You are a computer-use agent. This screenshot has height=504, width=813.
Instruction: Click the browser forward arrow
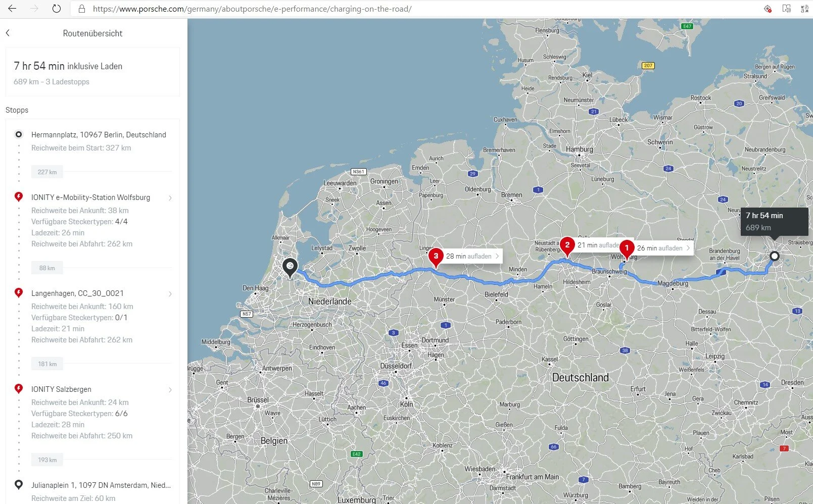coord(34,9)
